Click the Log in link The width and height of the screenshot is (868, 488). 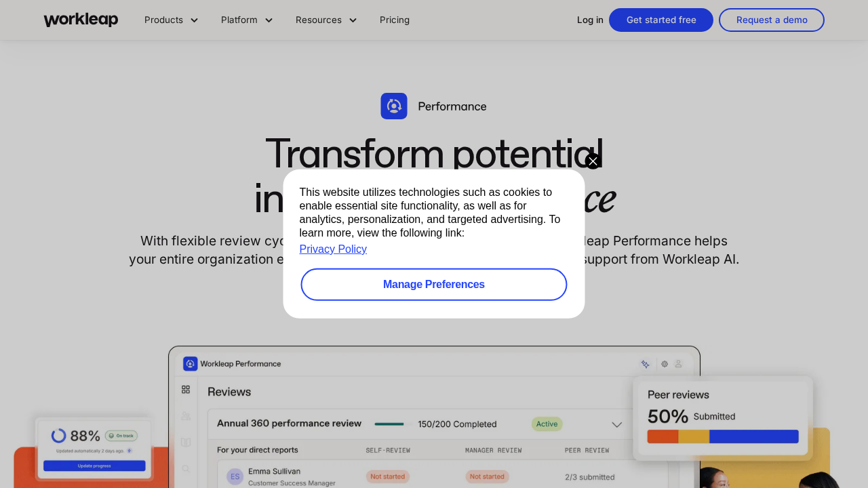(590, 20)
